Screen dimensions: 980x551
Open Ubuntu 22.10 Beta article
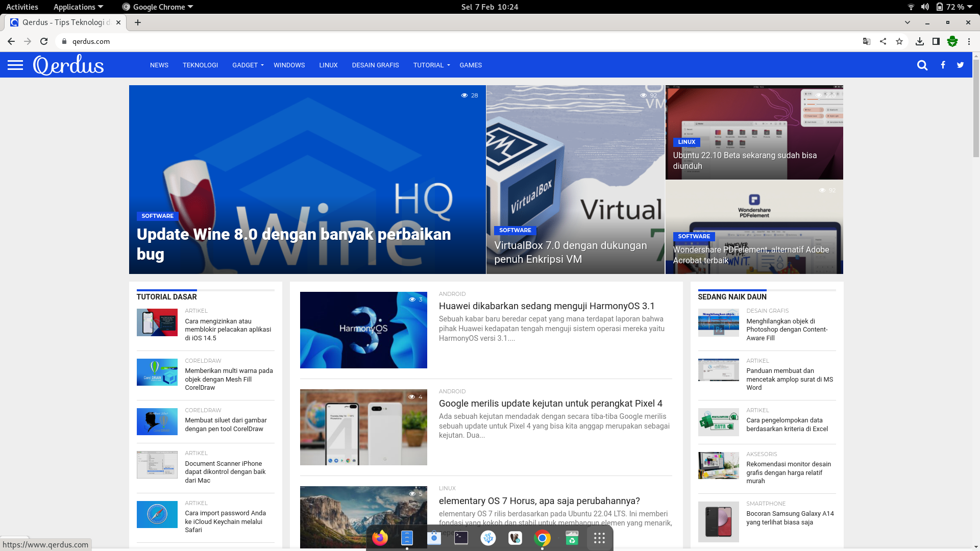pos(744,160)
